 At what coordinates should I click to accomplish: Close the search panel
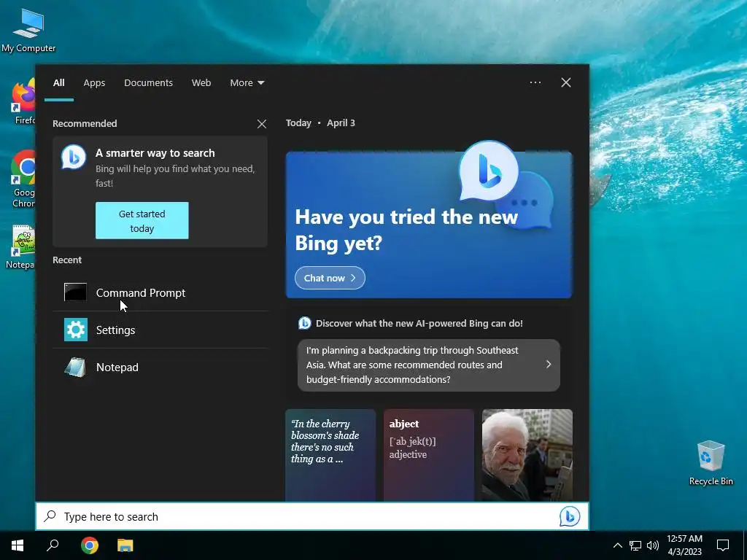[x=565, y=82]
